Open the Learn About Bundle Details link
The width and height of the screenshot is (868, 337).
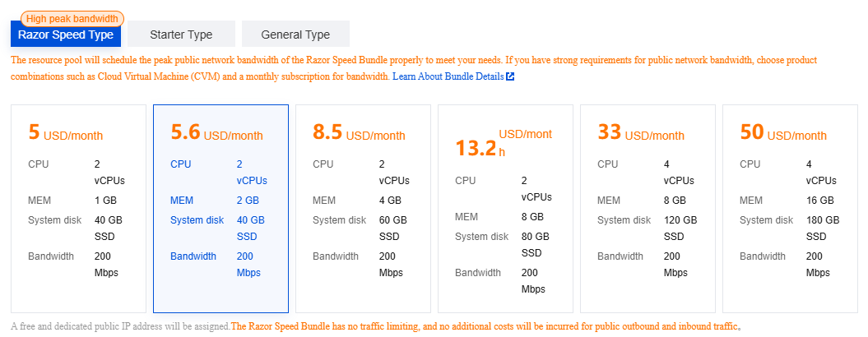point(448,76)
